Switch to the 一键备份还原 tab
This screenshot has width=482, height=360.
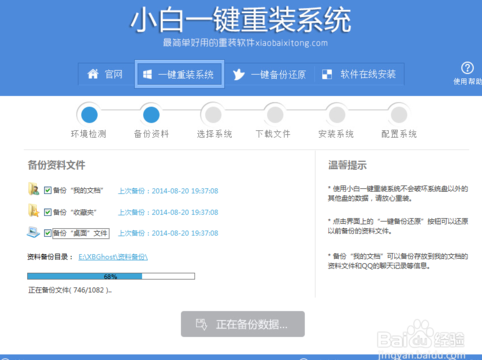click(269, 74)
